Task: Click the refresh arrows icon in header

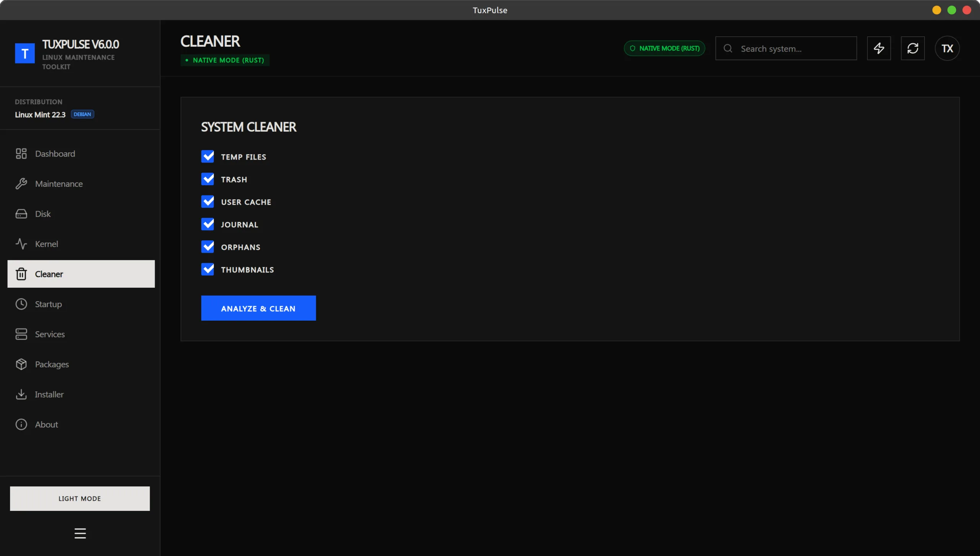Action: (912, 48)
